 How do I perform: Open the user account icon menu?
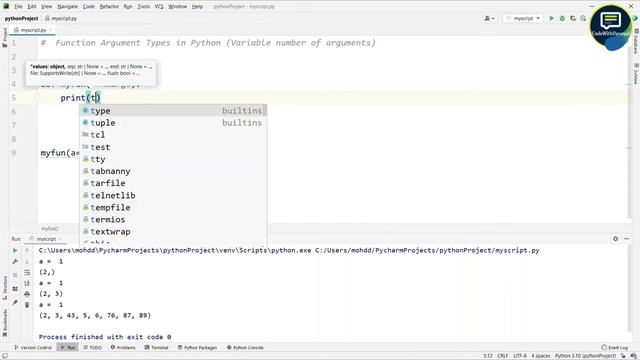pyautogui.click(x=489, y=18)
